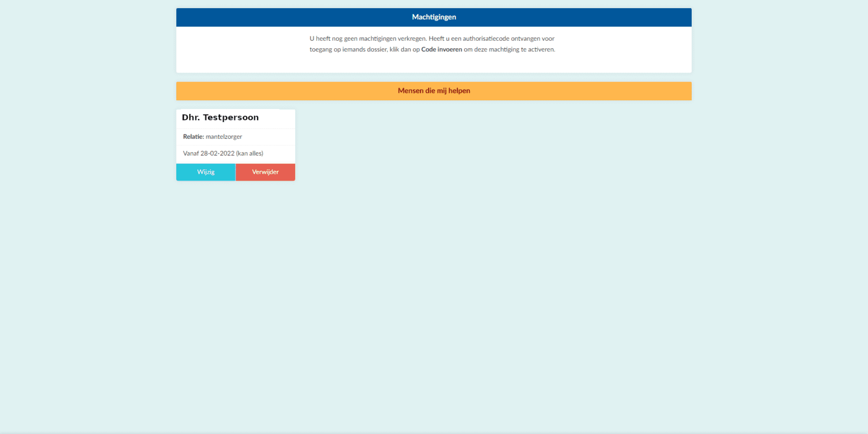Click the word 'authorisatiecode' in the notice
868x434 pixels.
click(486, 39)
